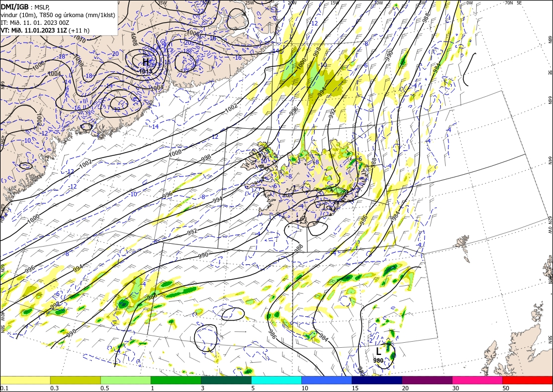This screenshot has width=553, height=392.
Task: Select the green 1–3 mm legend band
Action: (176, 380)
